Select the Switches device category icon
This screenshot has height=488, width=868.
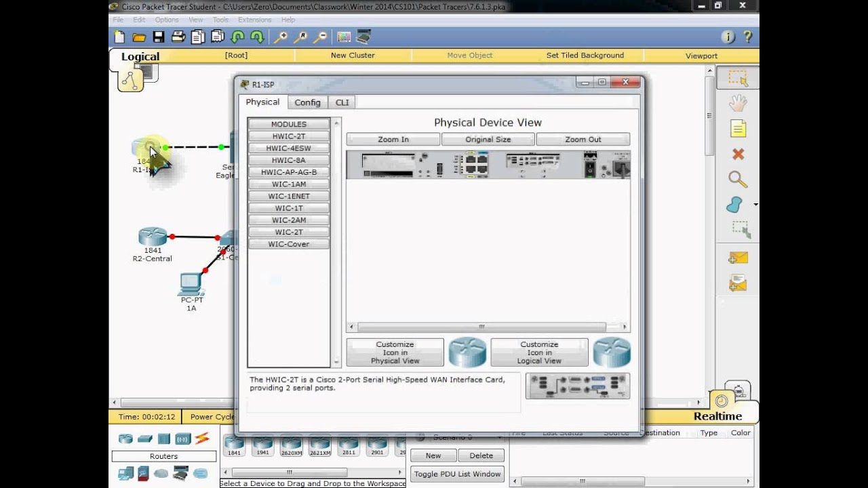tap(144, 439)
